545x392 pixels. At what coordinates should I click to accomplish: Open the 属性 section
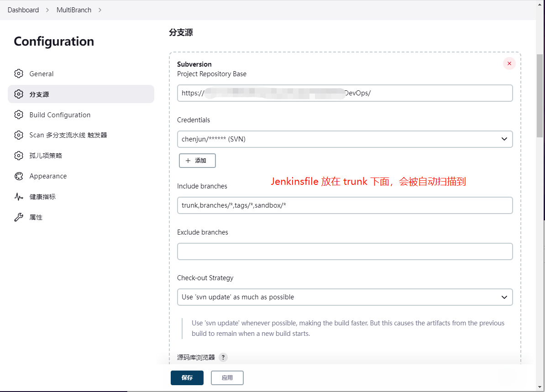click(x=81, y=217)
